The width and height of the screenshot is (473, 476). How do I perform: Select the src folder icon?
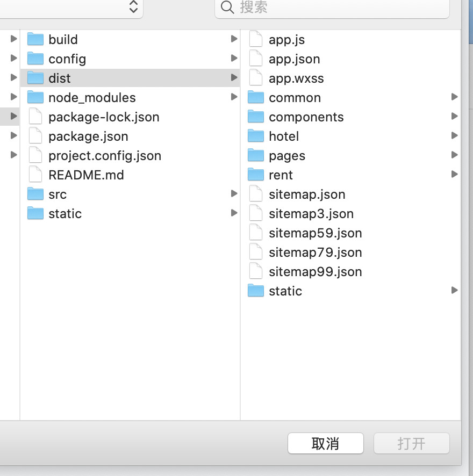[35, 194]
